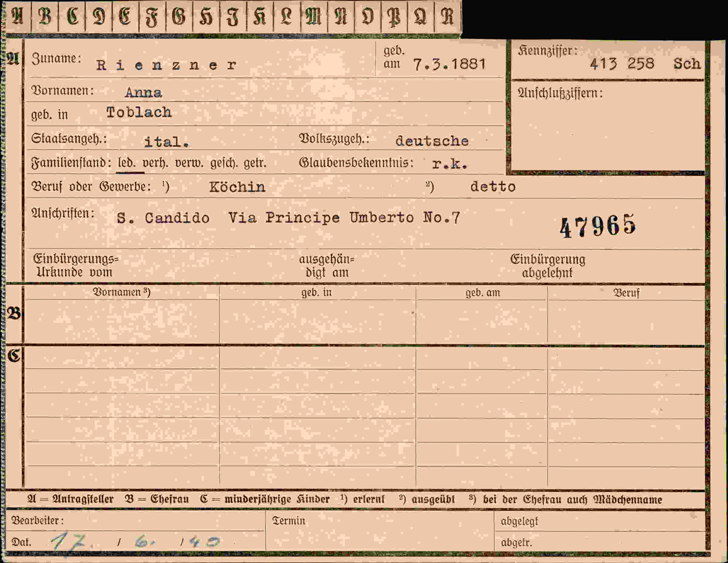Click the 'Vornamen 3)' column header
728x563 pixels.
[122, 292]
